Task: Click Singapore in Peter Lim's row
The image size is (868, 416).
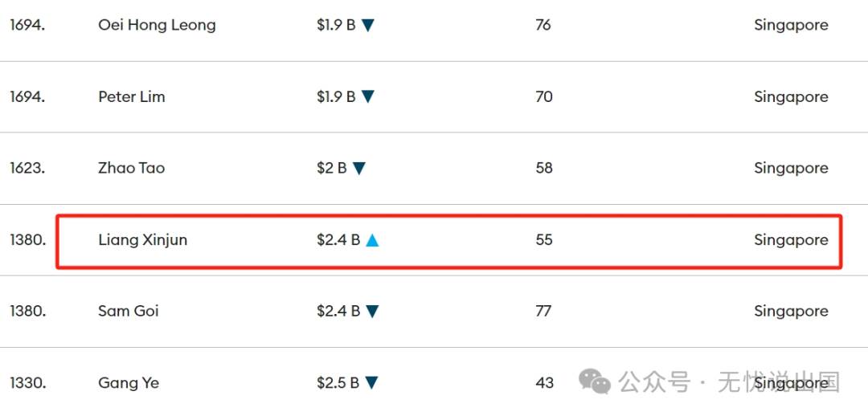Action: click(791, 97)
